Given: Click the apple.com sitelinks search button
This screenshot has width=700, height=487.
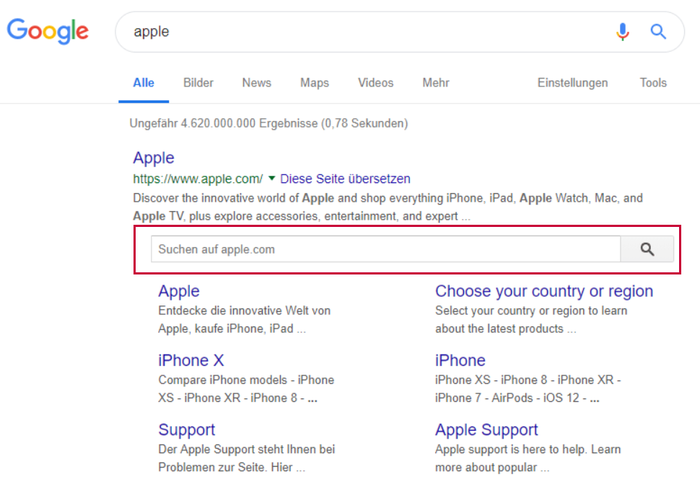Looking at the screenshot, I should 647,249.
